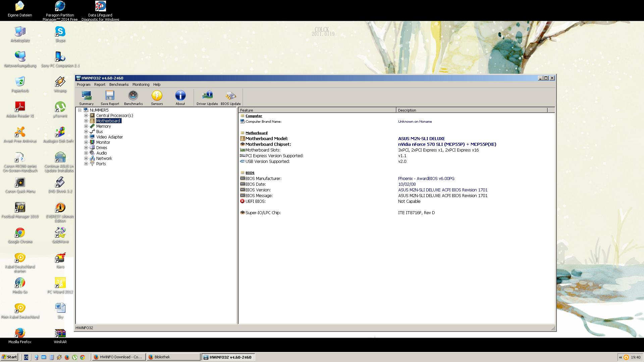Viewport: 644px width, 362px height.
Task: Launch Firefox from quick launch bar
Action: (67, 357)
